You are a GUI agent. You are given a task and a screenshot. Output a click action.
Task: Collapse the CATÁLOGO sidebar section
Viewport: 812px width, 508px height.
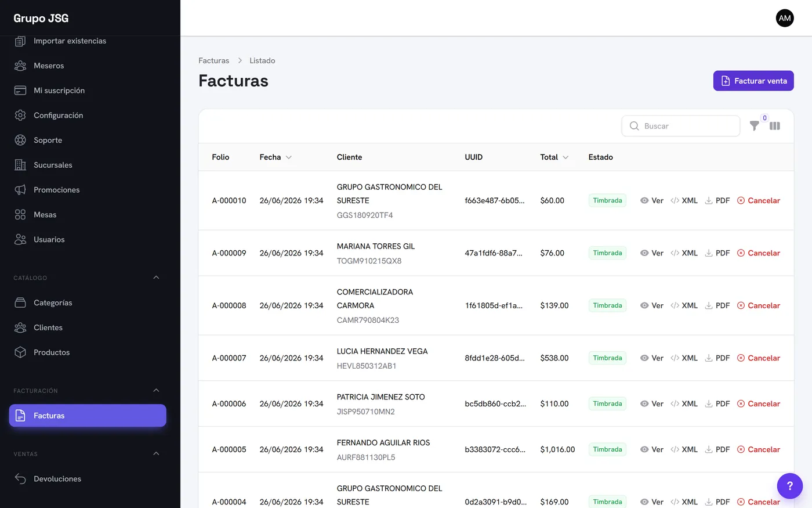click(156, 278)
